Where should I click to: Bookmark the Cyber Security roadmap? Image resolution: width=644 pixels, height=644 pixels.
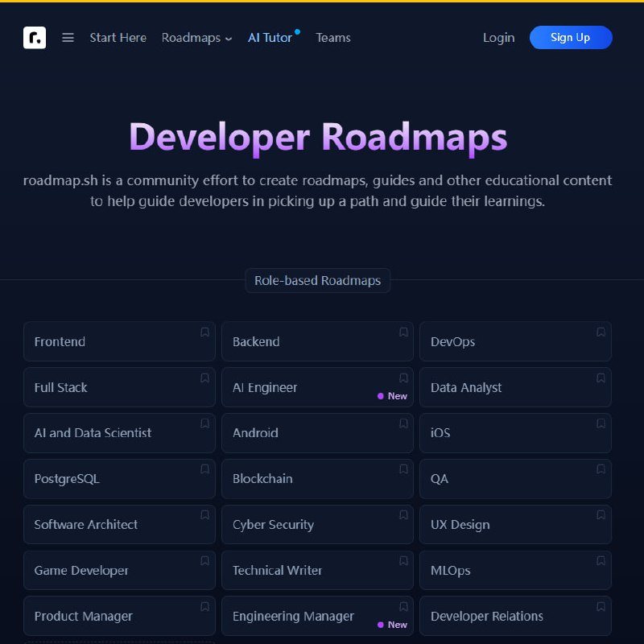coord(402,514)
